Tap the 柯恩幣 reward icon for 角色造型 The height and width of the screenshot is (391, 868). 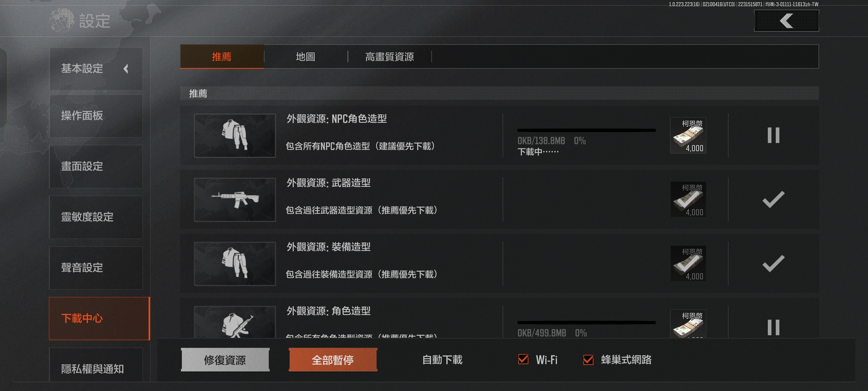688,324
